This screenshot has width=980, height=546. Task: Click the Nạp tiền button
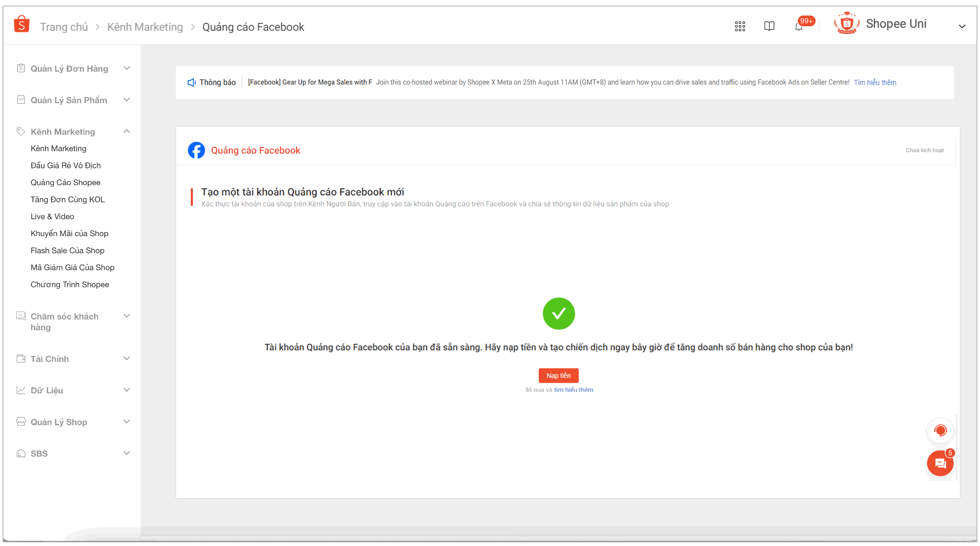point(558,376)
